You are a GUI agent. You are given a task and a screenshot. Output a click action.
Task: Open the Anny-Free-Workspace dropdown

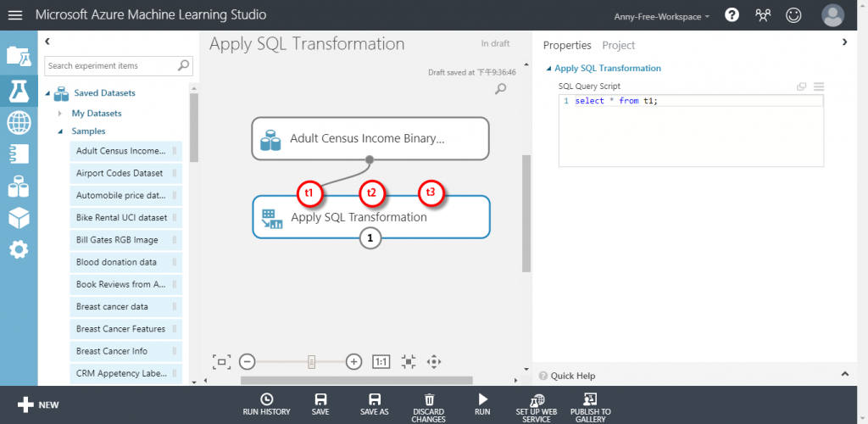pyautogui.click(x=661, y=17)
